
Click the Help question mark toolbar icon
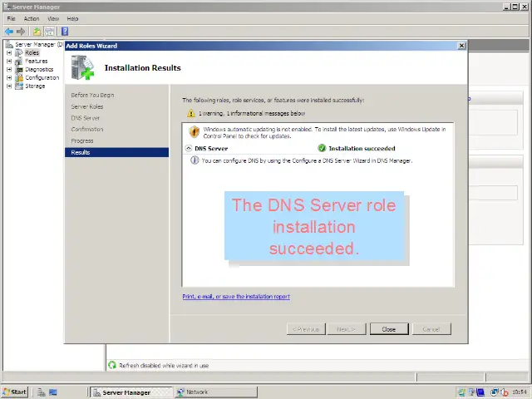[65, 32]
